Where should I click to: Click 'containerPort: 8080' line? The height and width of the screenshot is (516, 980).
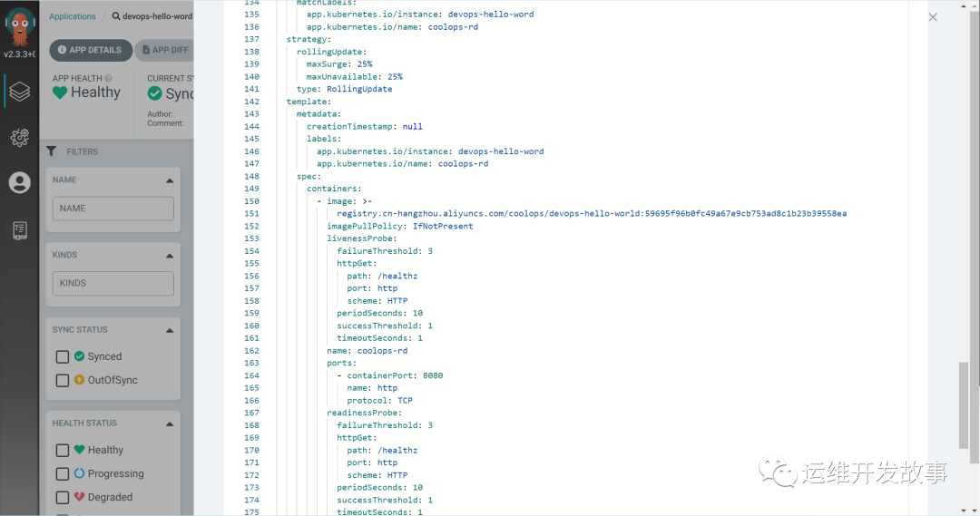390,375
